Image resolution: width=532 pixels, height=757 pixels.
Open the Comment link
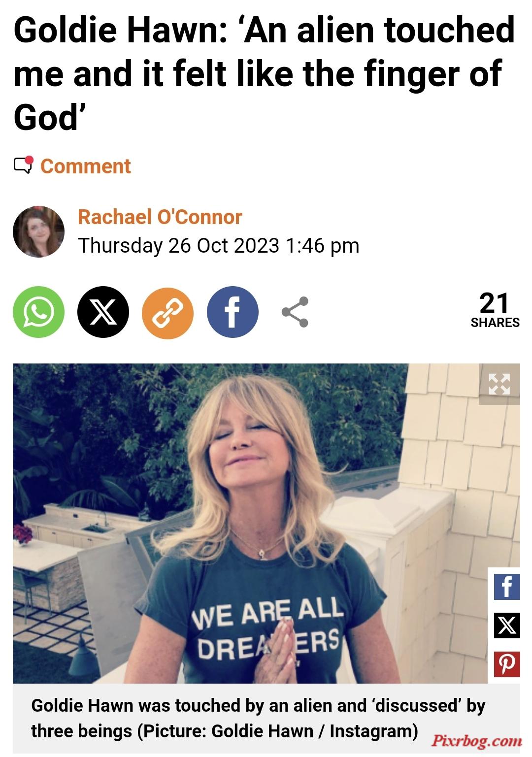click(x=85, y=166)
